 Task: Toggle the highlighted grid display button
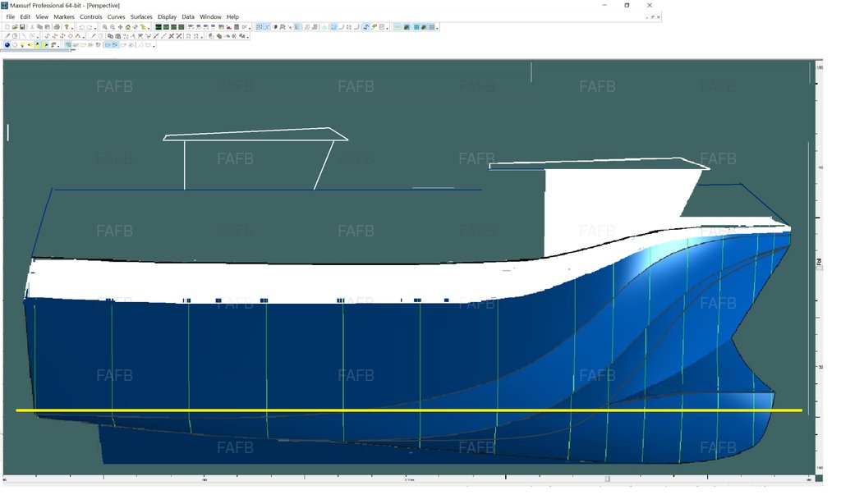click(x=260, y=27)
